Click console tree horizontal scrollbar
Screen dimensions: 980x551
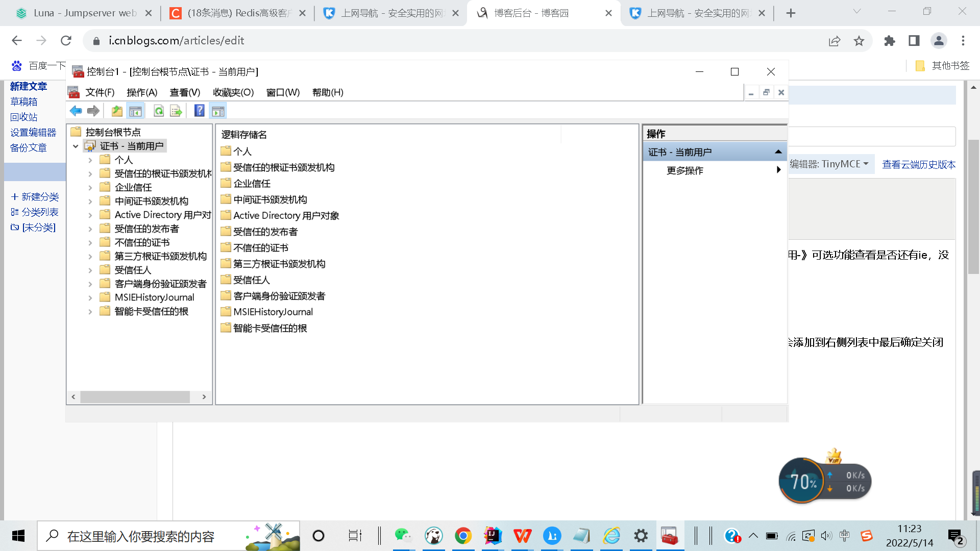click(x=135, y=396)
